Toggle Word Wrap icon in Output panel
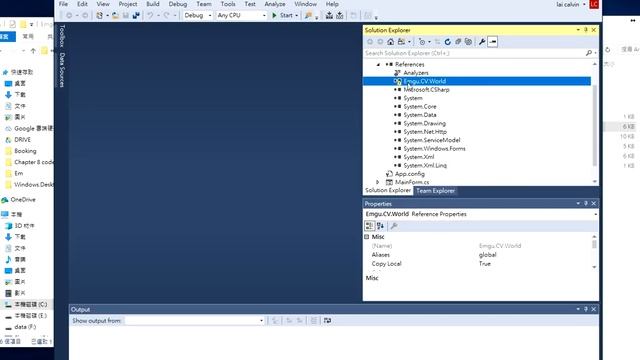This screenshot has width=640, height=360. pos(327,320)
